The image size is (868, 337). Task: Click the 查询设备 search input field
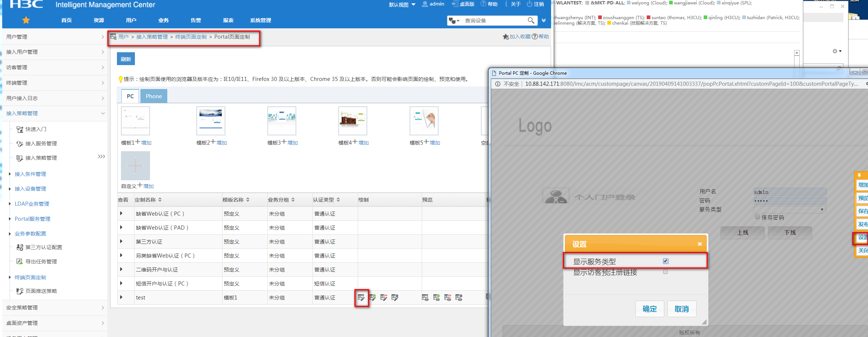tap(494, 21)
